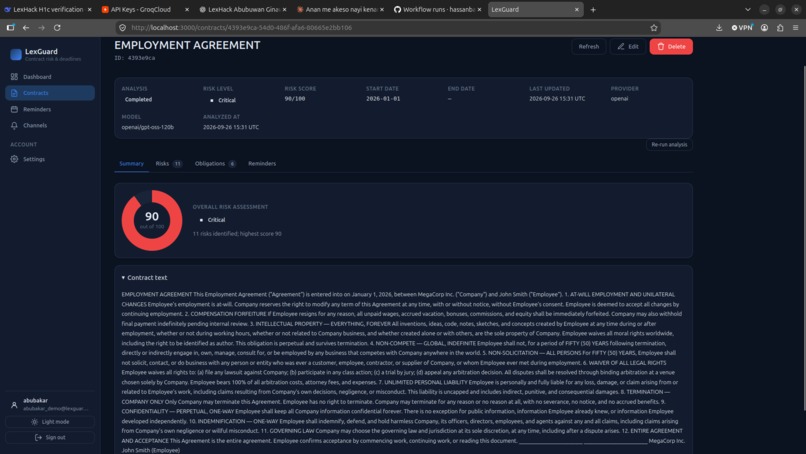Click the sidebar toggle icon in browser toolbar
This screenshot has height=454, width=806.
pos(10,28)
